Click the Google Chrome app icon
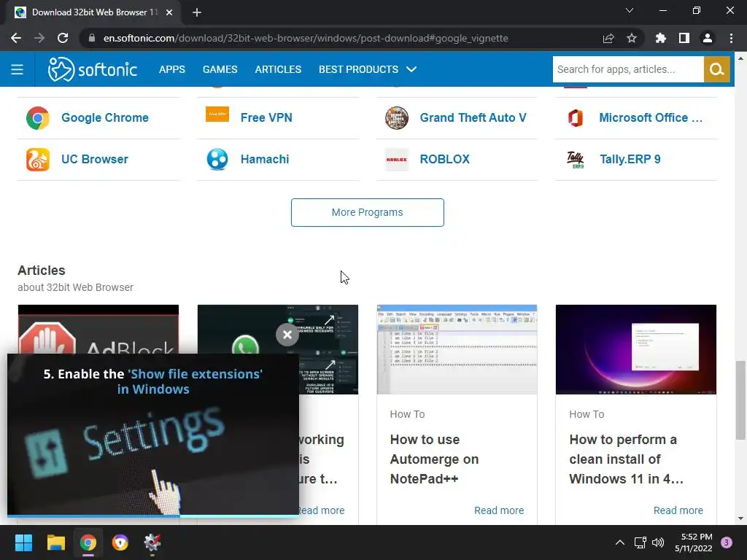The image size is (747, 560). (x=38, y=117)
